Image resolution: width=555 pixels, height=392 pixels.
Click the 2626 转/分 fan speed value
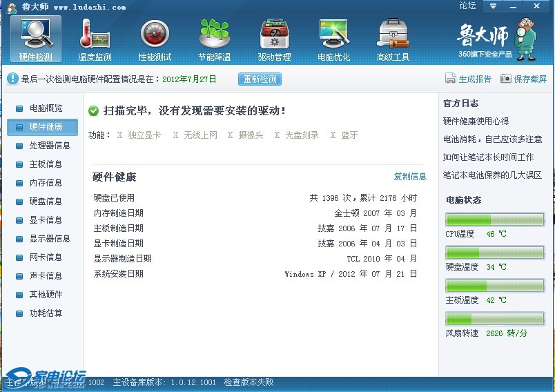pos(507,333)
